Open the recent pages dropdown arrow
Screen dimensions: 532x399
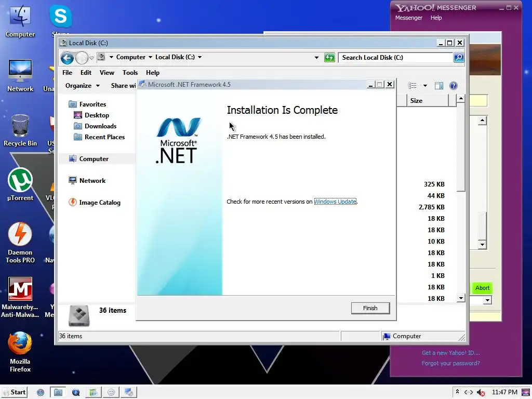[91, 58]
